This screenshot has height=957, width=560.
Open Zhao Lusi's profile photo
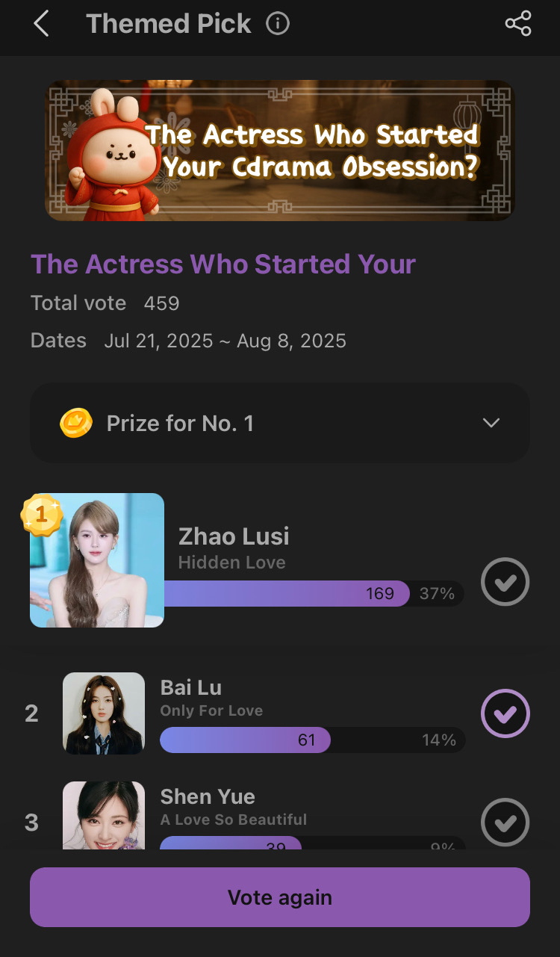[97, 560]
